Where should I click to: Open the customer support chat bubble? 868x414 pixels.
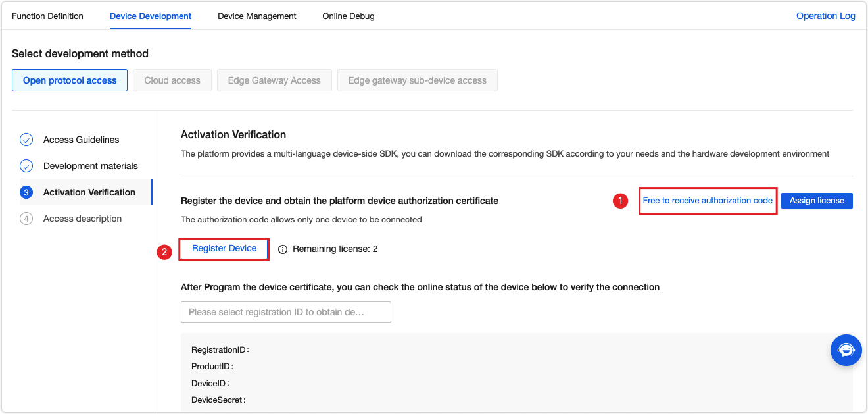pos(846,350)
